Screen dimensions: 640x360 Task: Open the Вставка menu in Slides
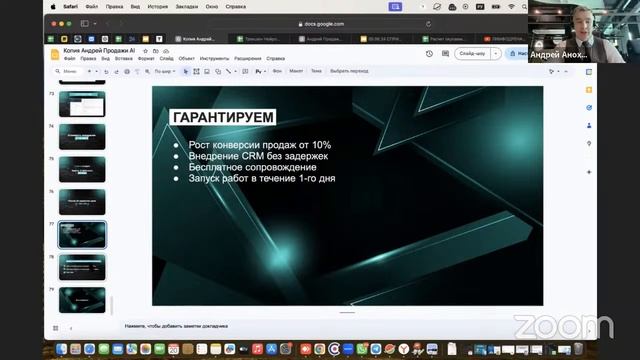tap(124, 59)
